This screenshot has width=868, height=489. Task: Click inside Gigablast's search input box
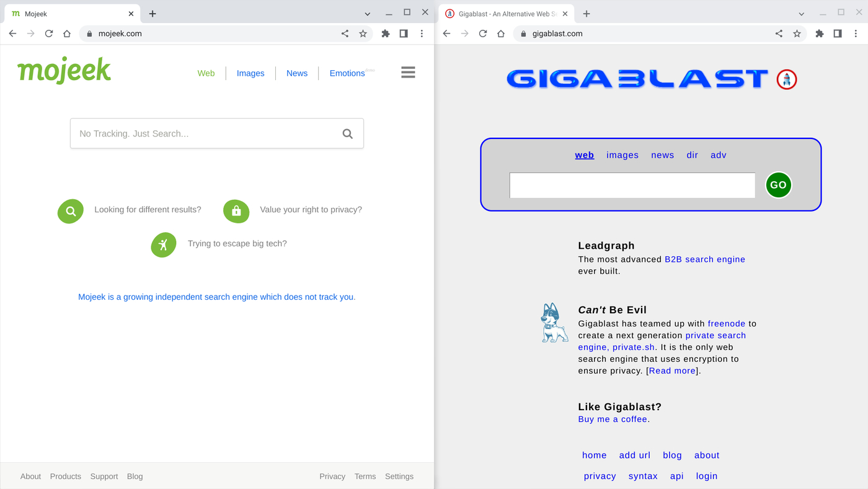[x=632, y=184]
